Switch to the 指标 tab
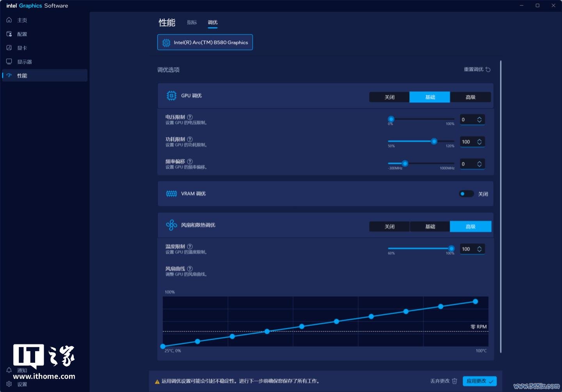Screen dimensions: 562x392 192,22
